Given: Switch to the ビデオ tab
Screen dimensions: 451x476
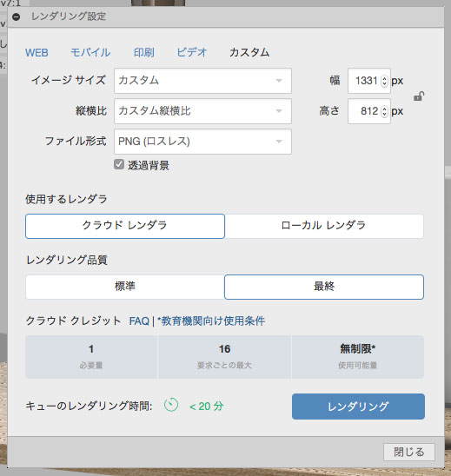Looking at the screenshot, I should pos(192,52).
